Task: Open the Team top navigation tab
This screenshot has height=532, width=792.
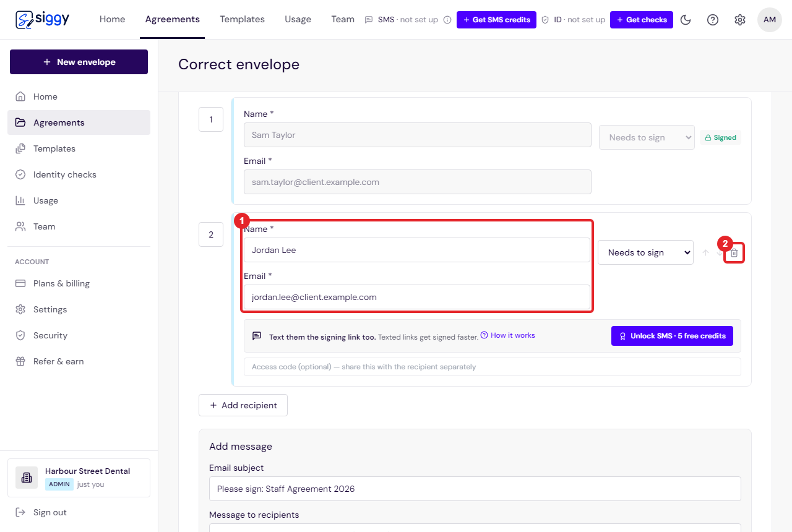Action: click(x=343, y=19)
